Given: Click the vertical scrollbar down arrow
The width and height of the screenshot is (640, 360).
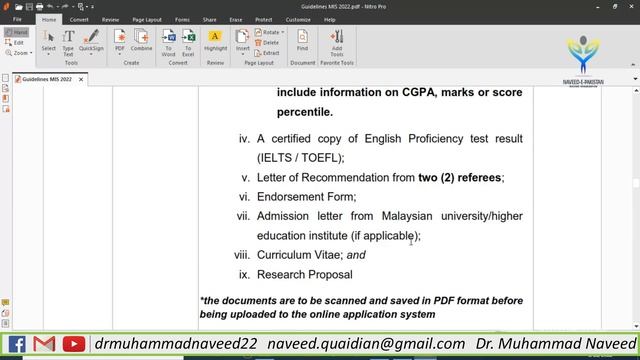Looking at the screenshot, I should (x=636, y=326).
